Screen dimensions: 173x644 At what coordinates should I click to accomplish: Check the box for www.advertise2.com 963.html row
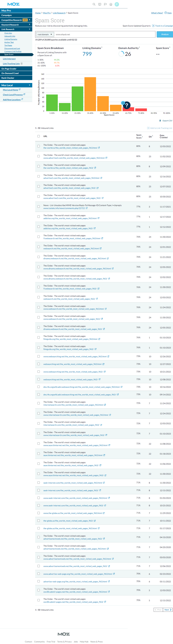coord(39,156)
